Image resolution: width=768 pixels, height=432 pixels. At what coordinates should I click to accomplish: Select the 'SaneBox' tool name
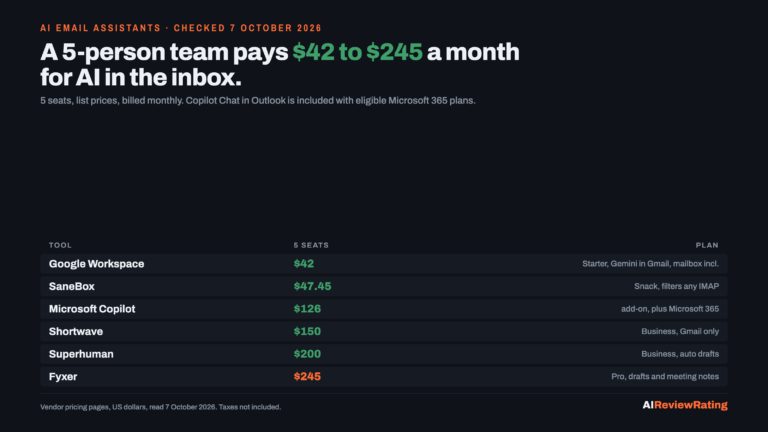(x=72, y=286)
